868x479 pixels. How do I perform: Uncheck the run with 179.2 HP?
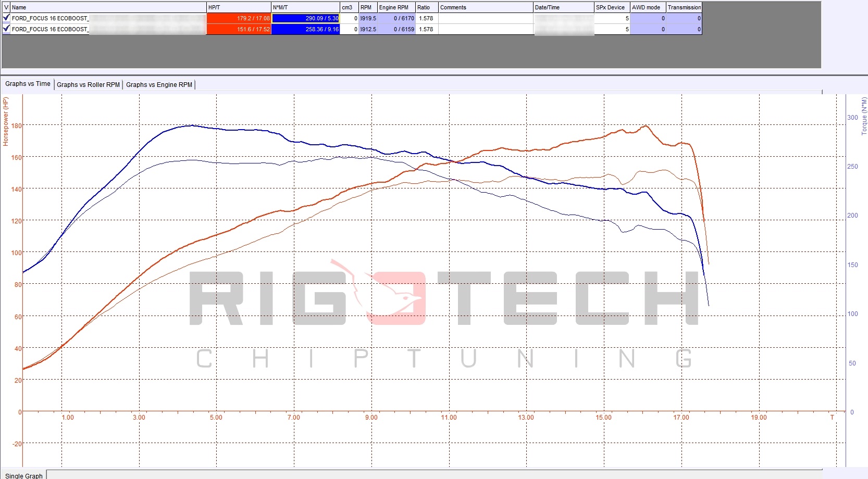pos(6,18)
